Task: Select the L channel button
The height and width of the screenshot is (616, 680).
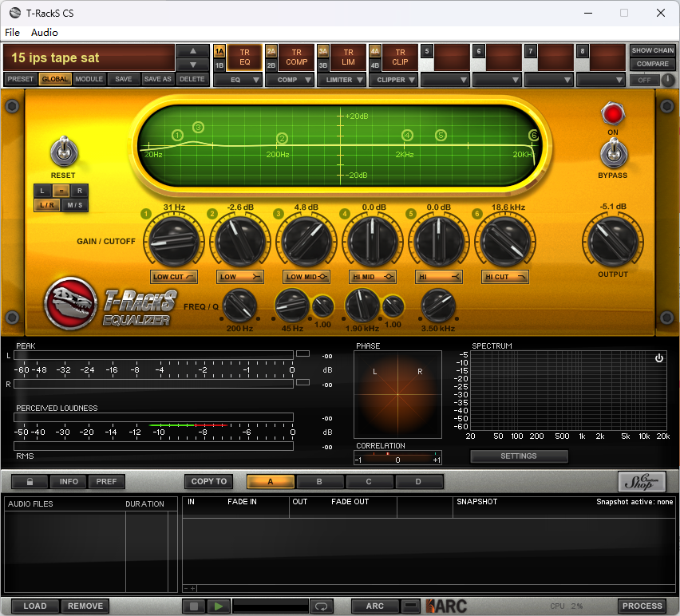Action: point(42,191)
